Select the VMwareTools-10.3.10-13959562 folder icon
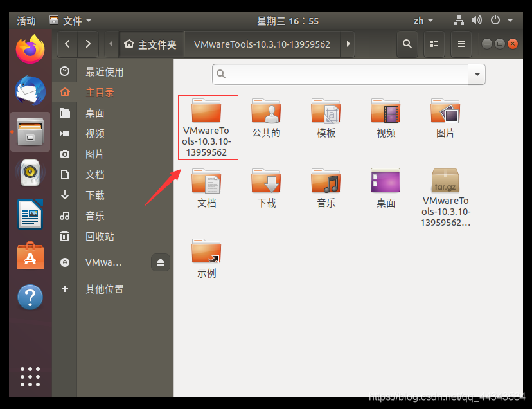The image size is (532, 409). pyautogui.click(x=206, y=128)
